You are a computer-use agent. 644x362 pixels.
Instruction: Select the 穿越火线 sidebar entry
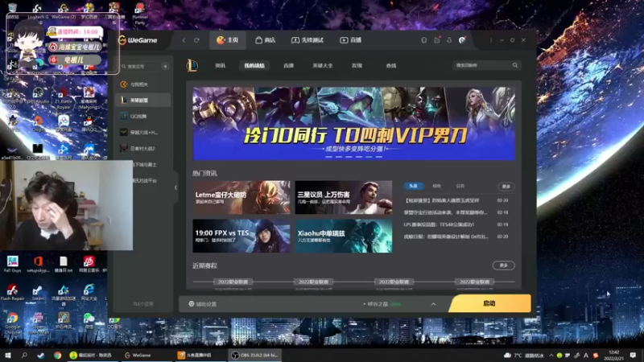click(143, 132)
